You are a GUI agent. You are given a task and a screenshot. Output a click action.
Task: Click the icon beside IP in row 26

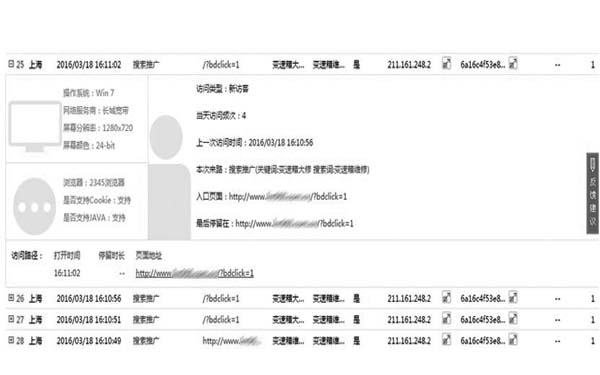[x=446, y=297]
